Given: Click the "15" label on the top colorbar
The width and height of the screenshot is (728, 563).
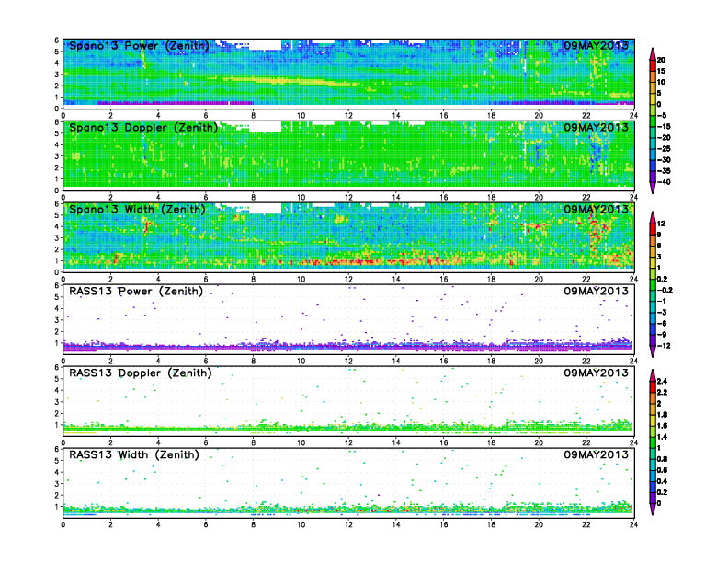Looking at the screenshot, I should pos(661,71).
